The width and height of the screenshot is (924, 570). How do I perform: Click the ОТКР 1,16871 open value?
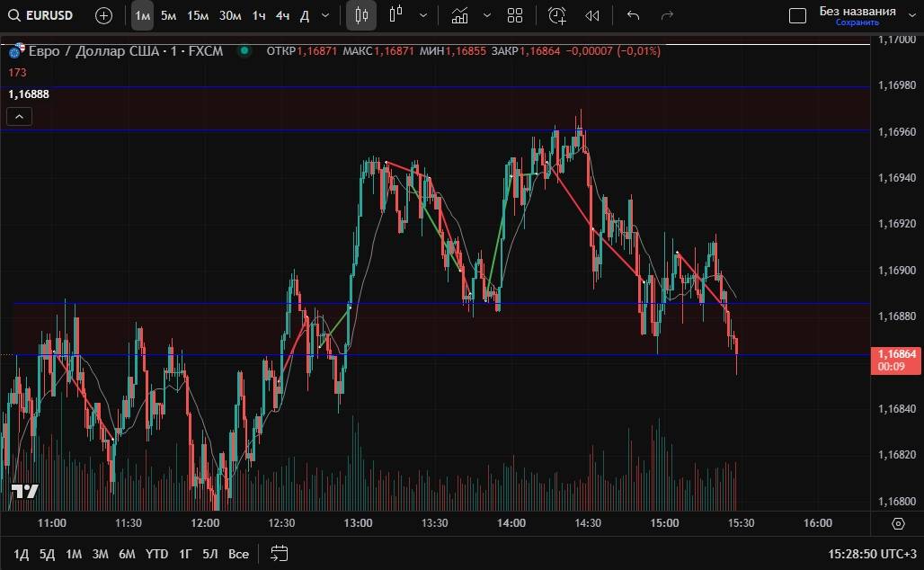[302, 51]
